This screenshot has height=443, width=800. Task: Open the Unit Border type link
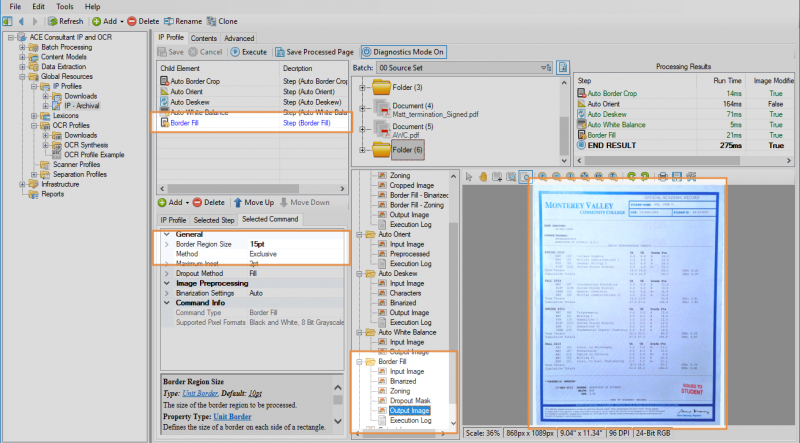pyautogui.click(x=199, y=393)
